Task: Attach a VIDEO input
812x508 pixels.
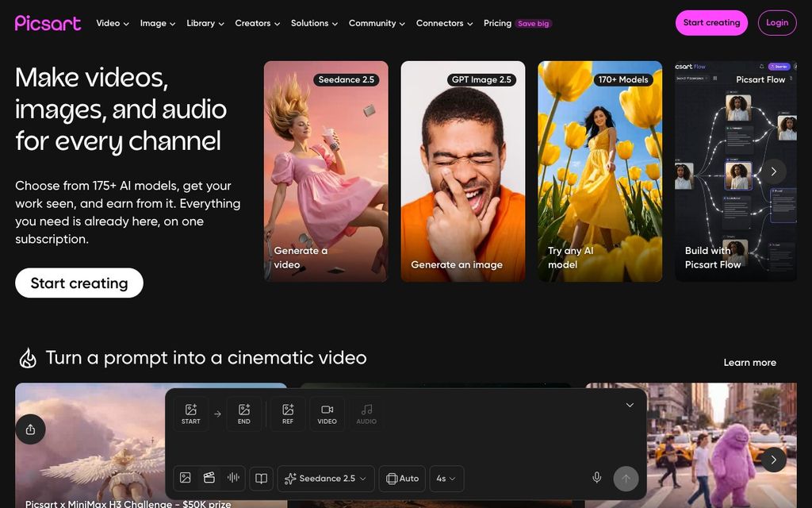Action: coord(327,414)
